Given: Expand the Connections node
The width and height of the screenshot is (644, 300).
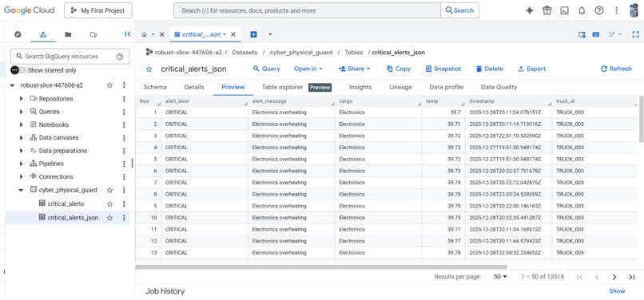Looking at the screenshot, I should click(x=22, y=177).
